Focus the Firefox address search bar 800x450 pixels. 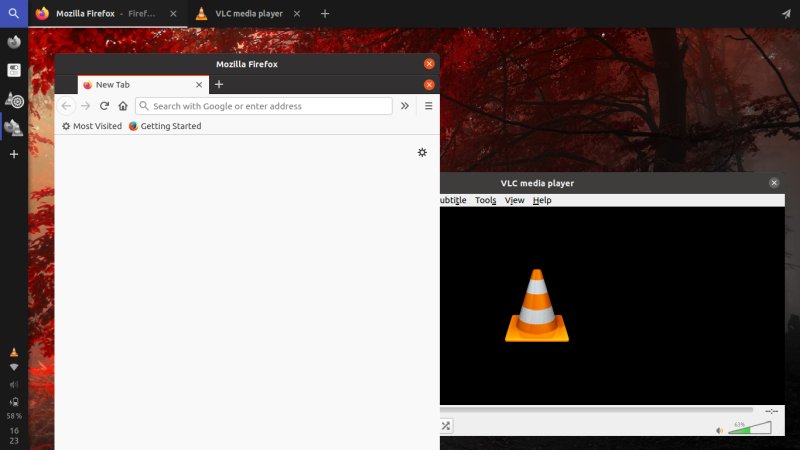click(264, 106)
